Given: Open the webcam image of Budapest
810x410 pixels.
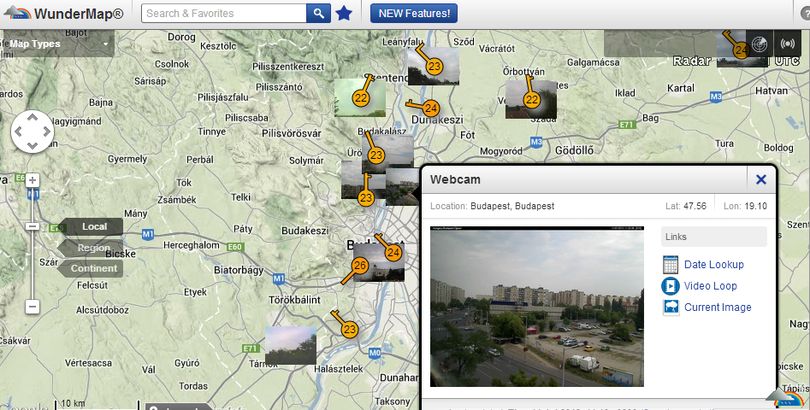Looking at the screenshot, I should pyautogui.click(x=537, y=306).
